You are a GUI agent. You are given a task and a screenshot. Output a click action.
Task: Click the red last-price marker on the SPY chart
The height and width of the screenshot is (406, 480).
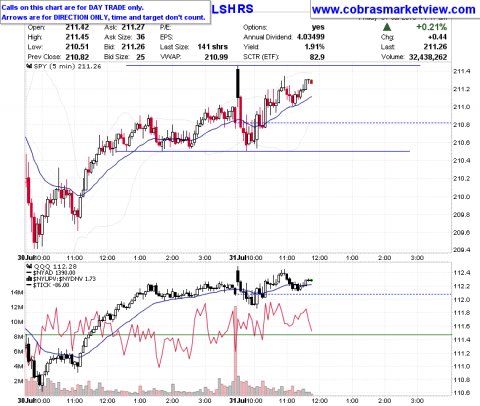coord(311,82)
